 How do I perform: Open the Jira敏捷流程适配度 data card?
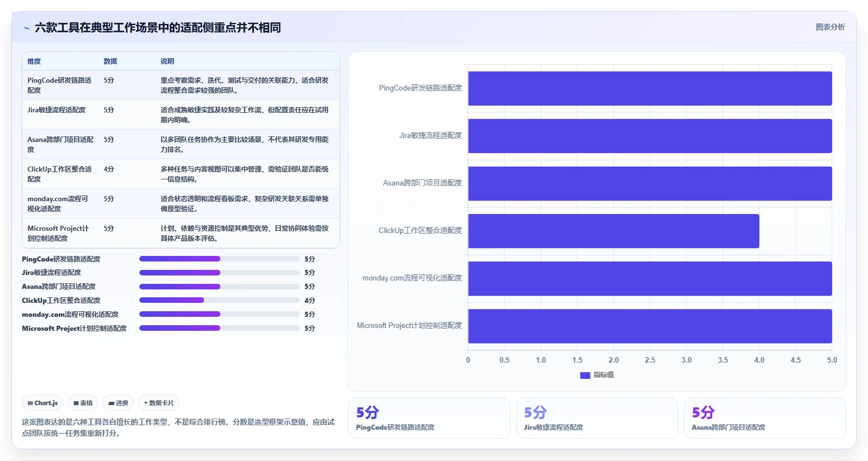pos(597,418)
